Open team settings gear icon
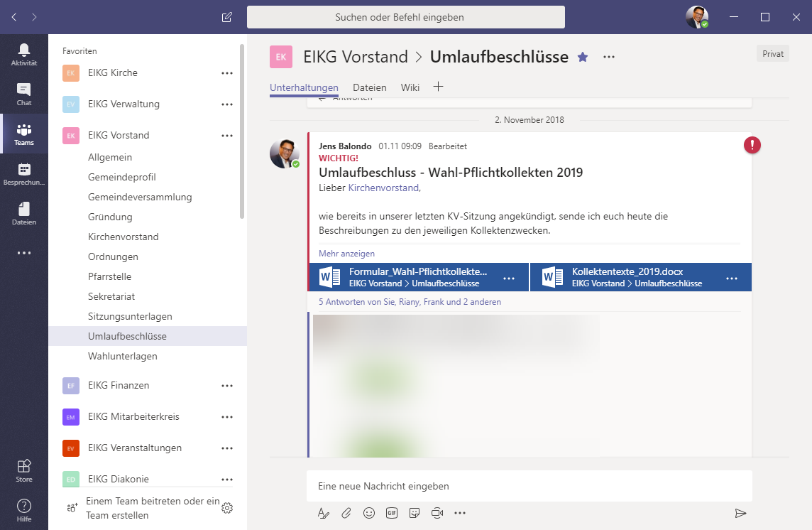Viewport: 812px width, 530px height. click(x=227, y=508)
